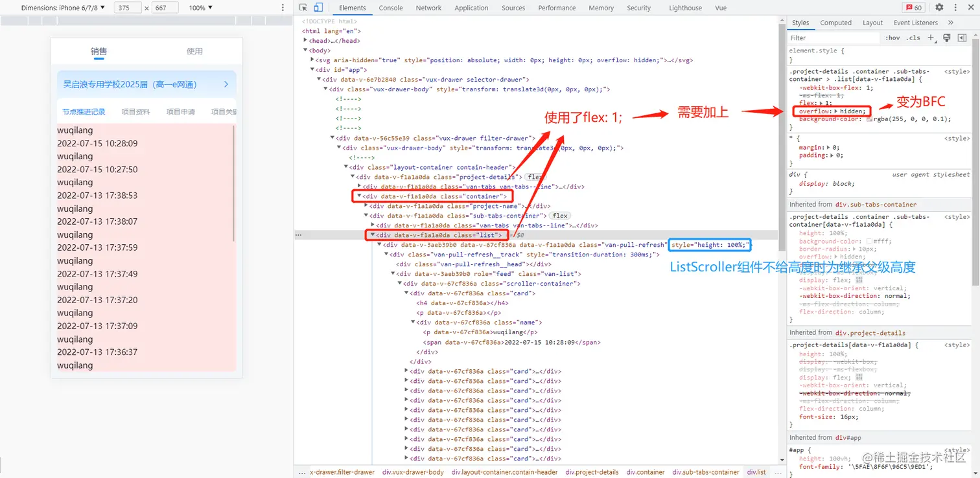
Task: Open the error count badge showing 60
Action: [x=914, y=8]
